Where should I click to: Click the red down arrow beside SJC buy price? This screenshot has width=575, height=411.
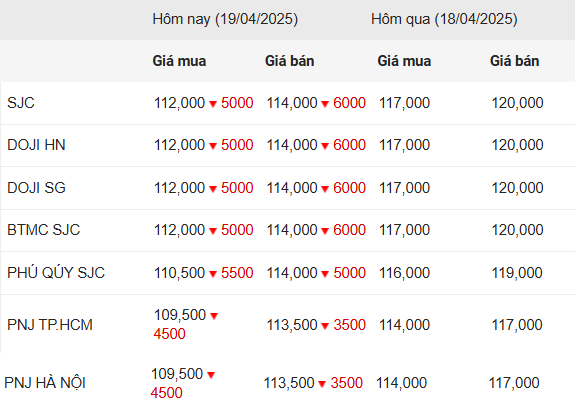(x=213, y=104)
